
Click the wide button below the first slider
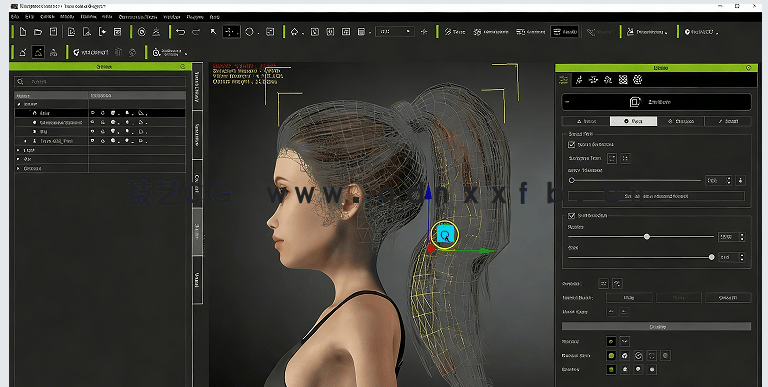[656, 196]
